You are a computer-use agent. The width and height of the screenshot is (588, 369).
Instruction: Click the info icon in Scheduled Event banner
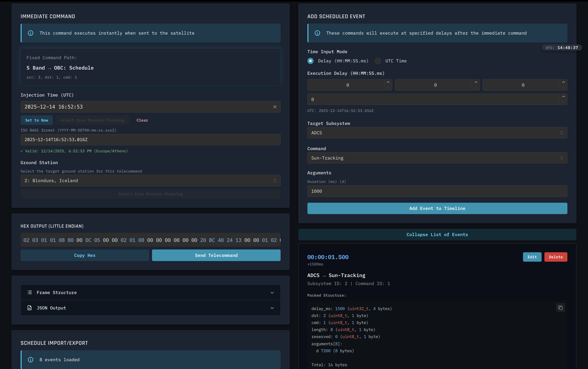coord(317,33)
